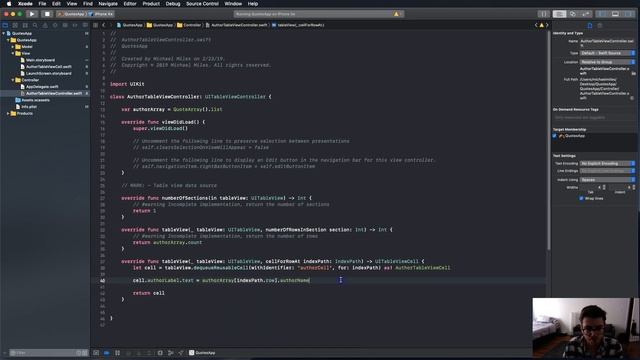Collapse the Controller folder
The height and width of the screenshot is (360, 640).
click(13, 80)
